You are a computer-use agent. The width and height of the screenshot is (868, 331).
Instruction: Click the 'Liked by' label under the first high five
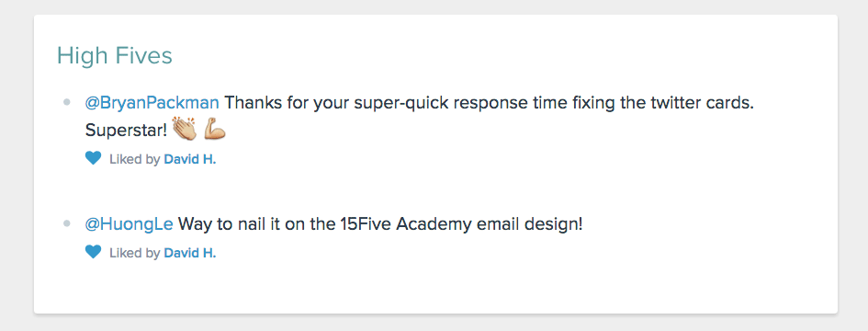click(134, 160)
